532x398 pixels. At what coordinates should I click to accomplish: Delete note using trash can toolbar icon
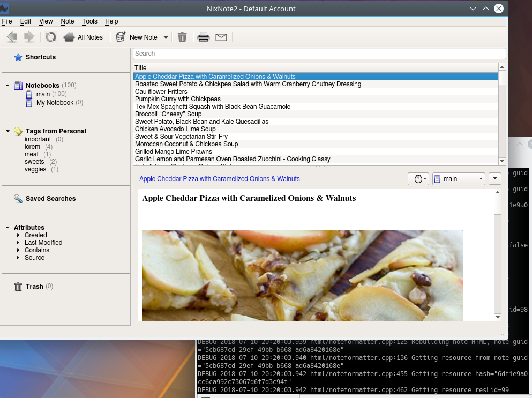click(182, 37)
